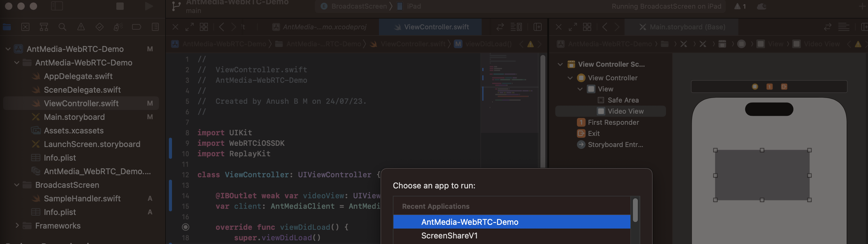Select the Main.storyboard (Base) tab
The image size is (868, 244).
[x=681, y=27]
